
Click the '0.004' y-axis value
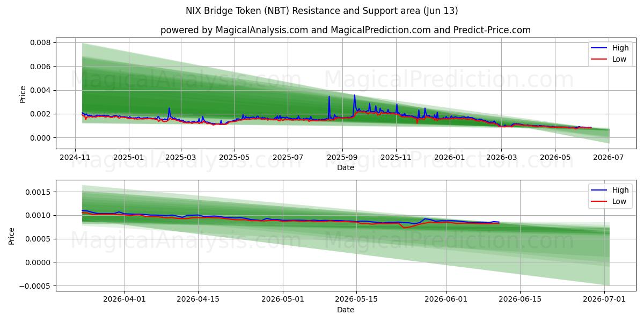[x=41, y=90]
